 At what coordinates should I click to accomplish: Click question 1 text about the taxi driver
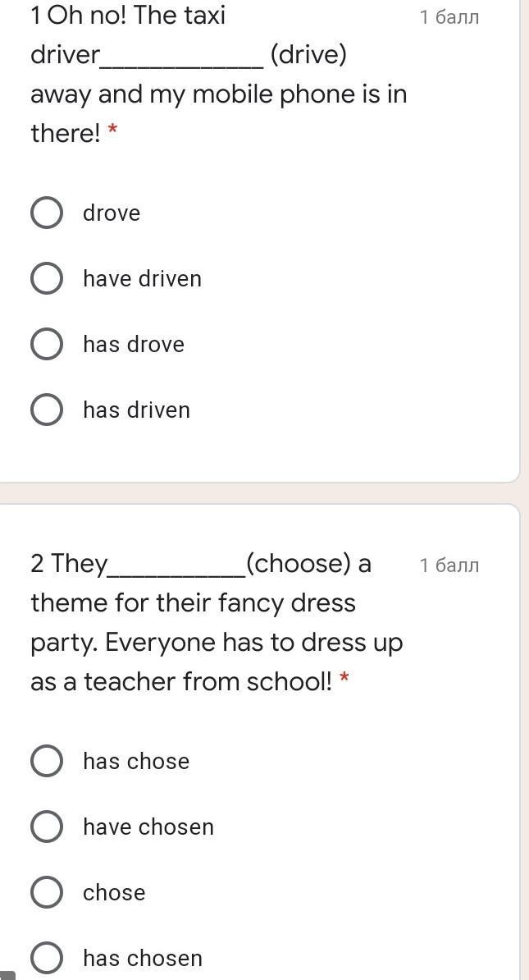point(217,94)
